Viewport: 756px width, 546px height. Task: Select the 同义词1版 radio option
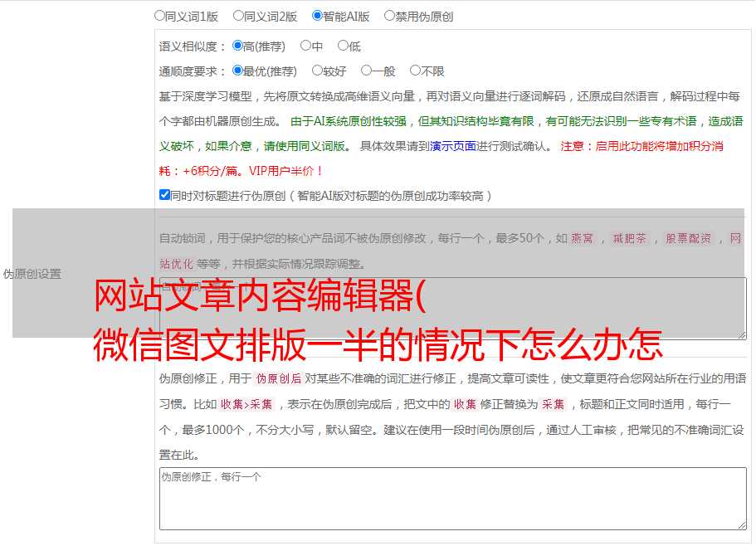159,16
